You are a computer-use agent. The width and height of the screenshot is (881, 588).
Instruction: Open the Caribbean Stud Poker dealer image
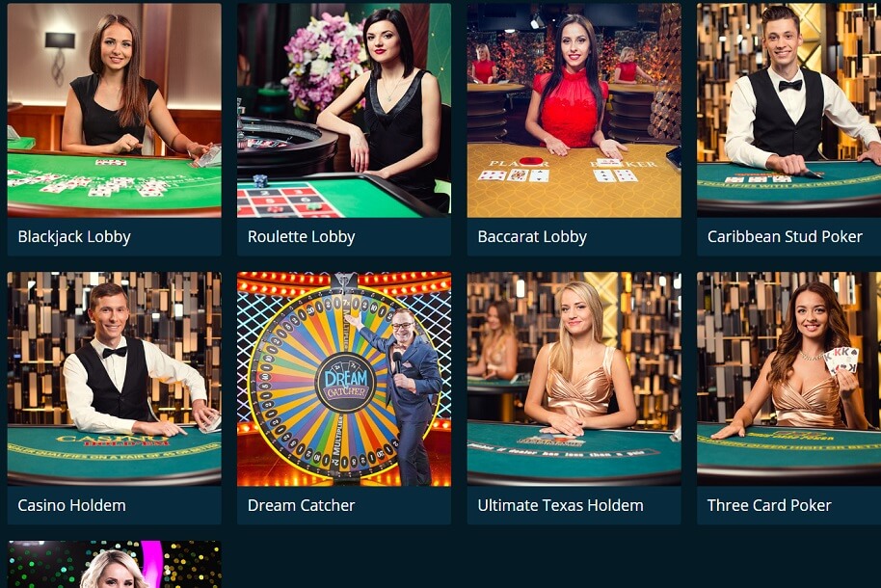point(788,110)
